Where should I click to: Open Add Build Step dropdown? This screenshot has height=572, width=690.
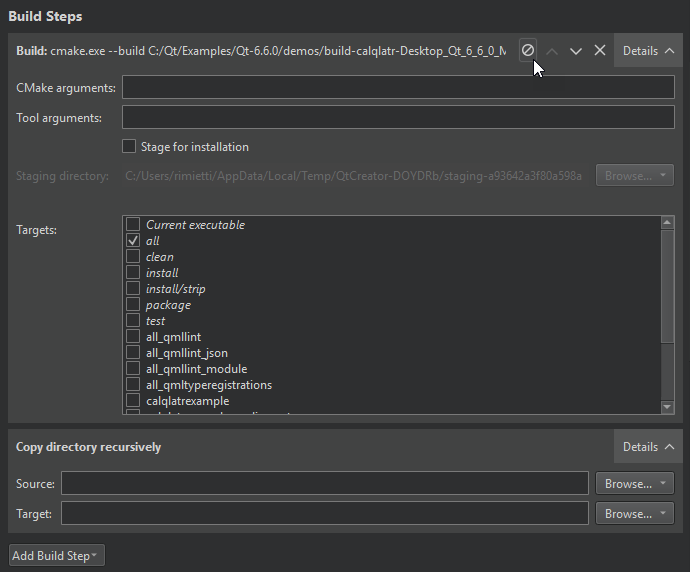(x=56, y=555)
